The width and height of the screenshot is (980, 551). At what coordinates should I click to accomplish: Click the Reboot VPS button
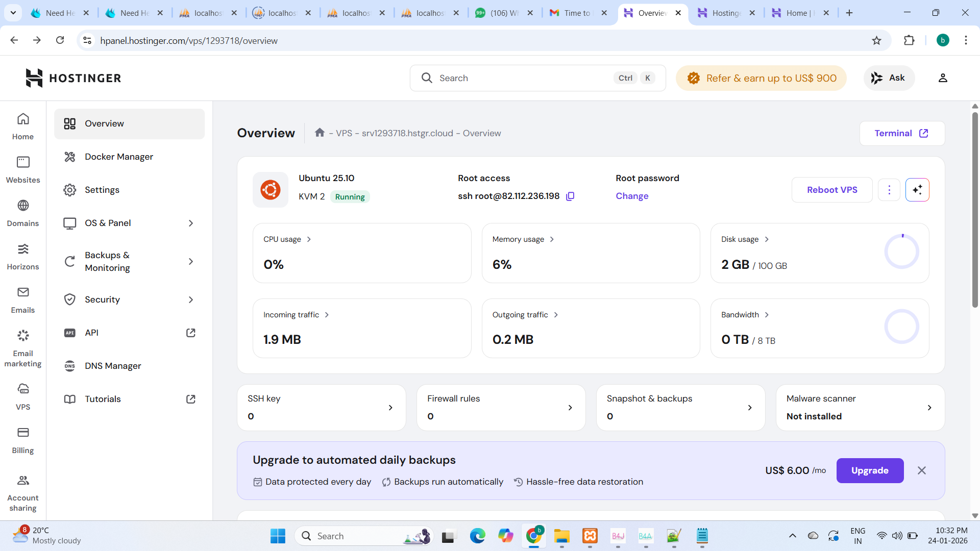point(831,190)
